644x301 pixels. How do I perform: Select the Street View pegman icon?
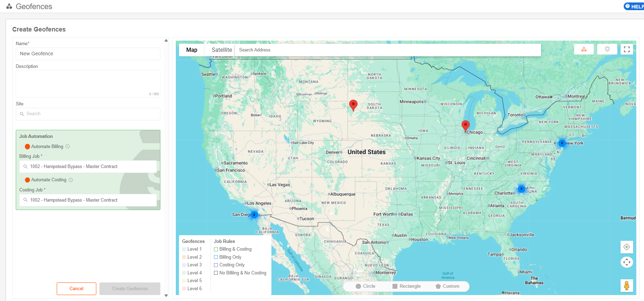coord(627,286)
